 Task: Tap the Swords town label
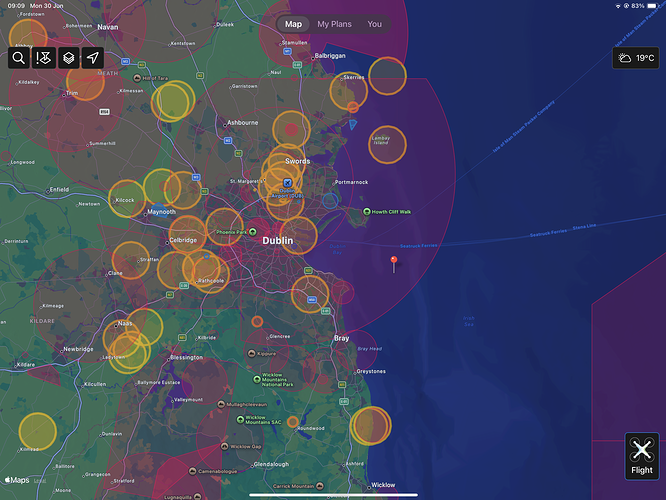(x=297, y=161)
